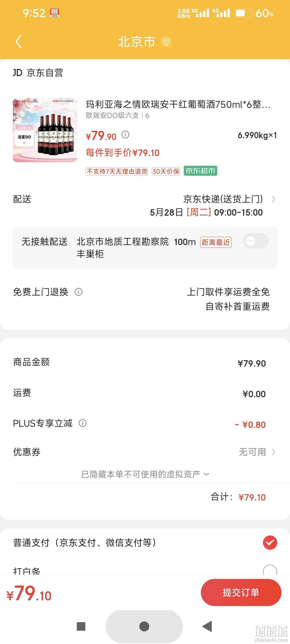Tap the Android recent apps square
The height and width of the screenshot is (644, 290).
click(81, 626)
